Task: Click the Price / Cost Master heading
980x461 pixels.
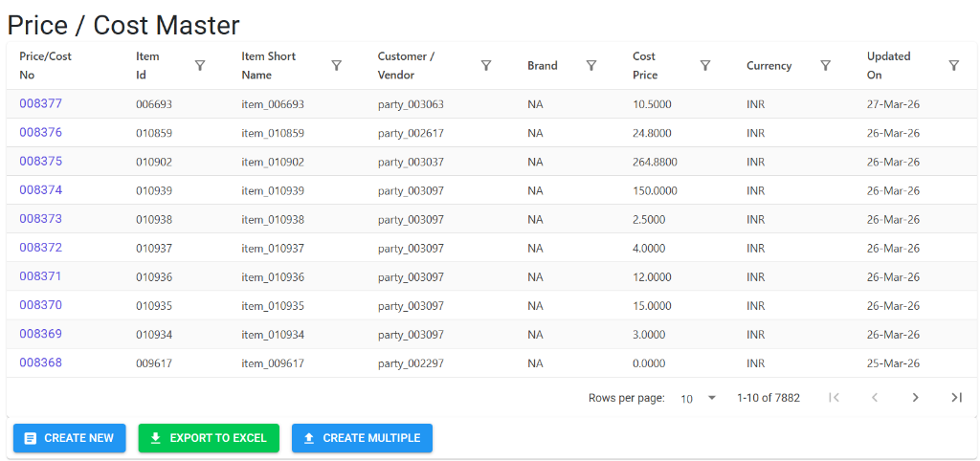Action: (123, 26)
